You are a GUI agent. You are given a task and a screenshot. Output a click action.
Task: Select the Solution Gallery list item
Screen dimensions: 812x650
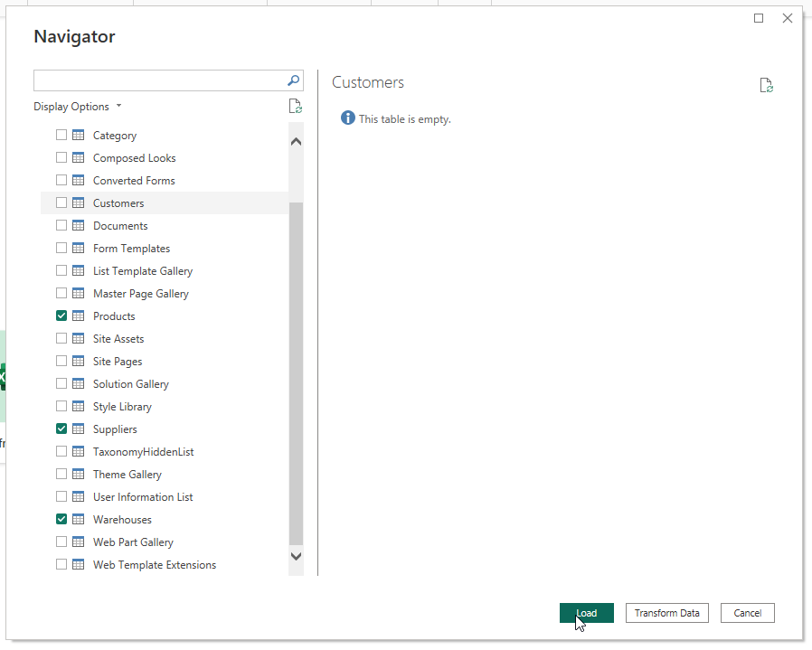(x=131, y=384)
